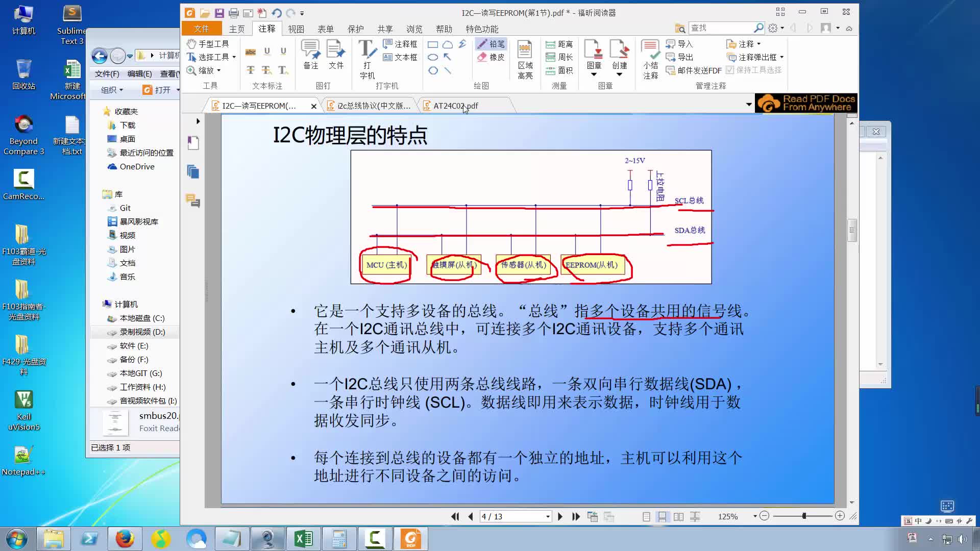The width and height of the screenshot is (980, 551).
Task: Export comments (导出)
Action: pyautogui.click(x=679, y=57)
